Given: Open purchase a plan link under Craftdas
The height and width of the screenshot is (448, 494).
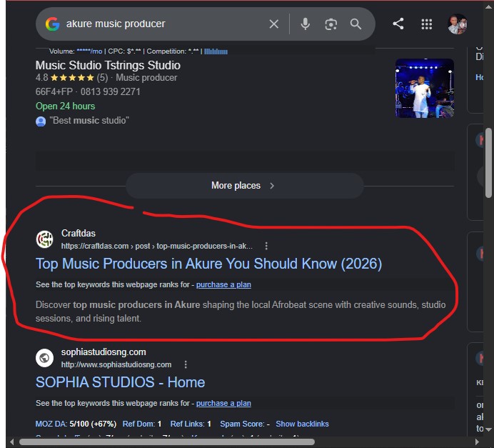Looking at the screenshot, I should (223, 284).
